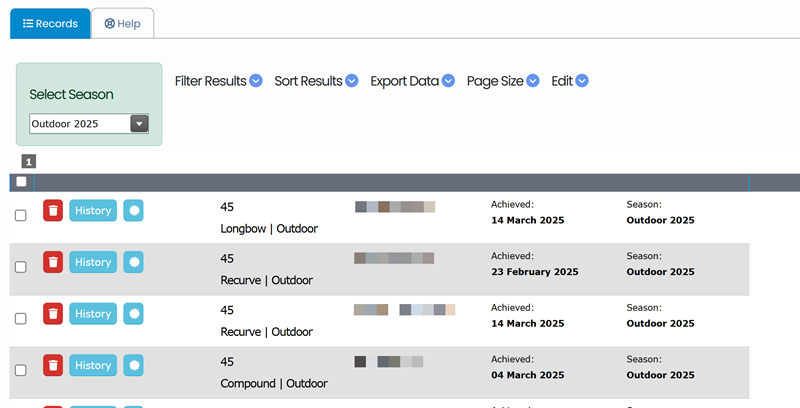Open the Outdoor 2025 season dropdown
Viewport: 800px width, 408px height.
point(89,124)
